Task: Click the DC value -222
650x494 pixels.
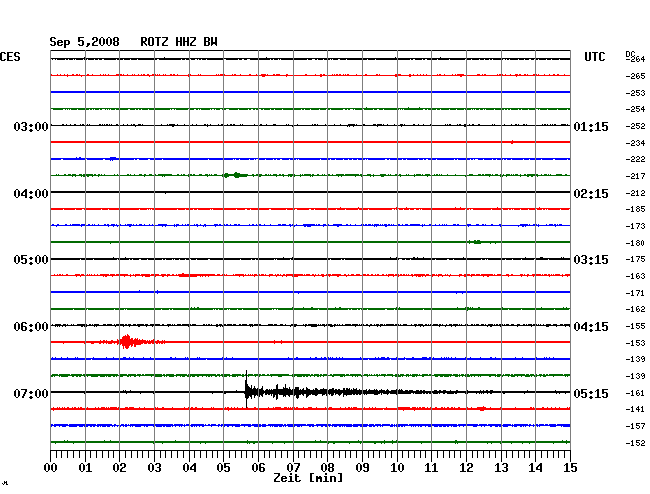Action: (635, 160)
